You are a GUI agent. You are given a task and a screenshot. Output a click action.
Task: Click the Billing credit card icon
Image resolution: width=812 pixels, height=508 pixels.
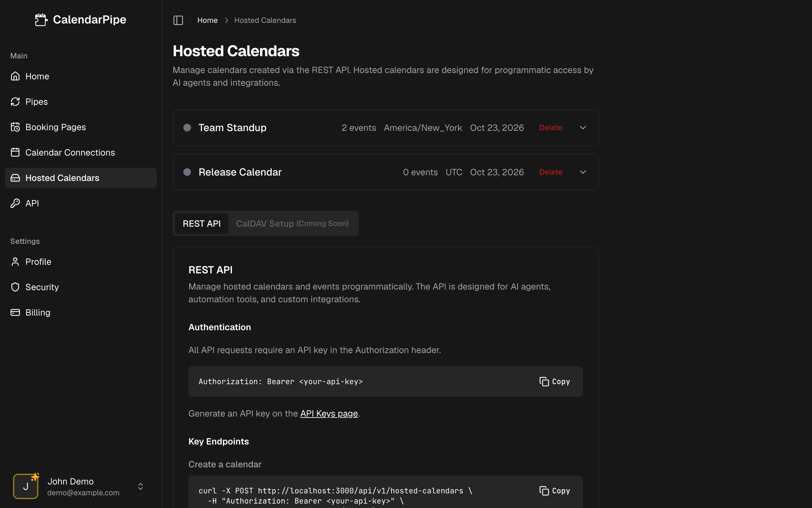coord(15,312)
